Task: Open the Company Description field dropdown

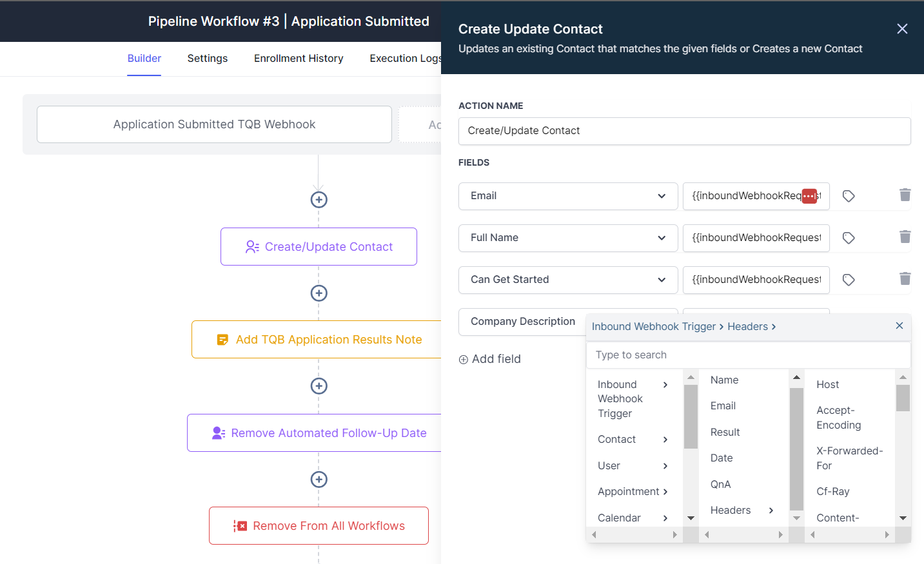Action: 522,322
